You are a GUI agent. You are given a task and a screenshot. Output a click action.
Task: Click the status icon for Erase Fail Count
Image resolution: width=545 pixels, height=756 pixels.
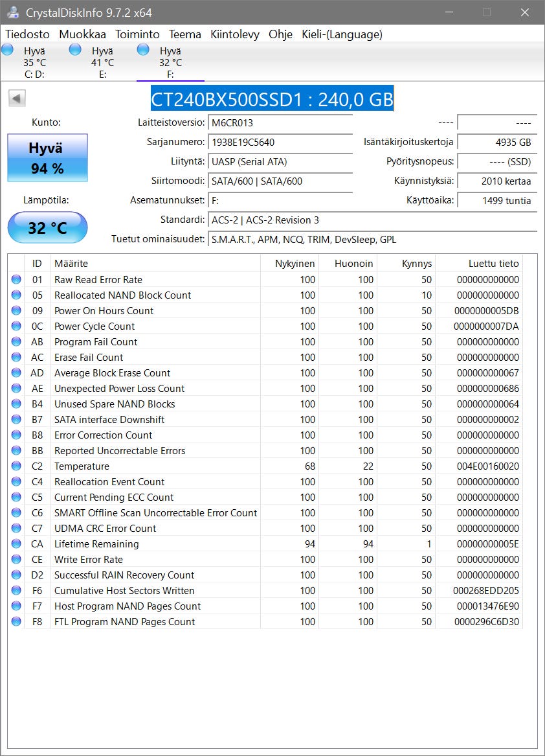pyautogui.click(x=16, y=357)
